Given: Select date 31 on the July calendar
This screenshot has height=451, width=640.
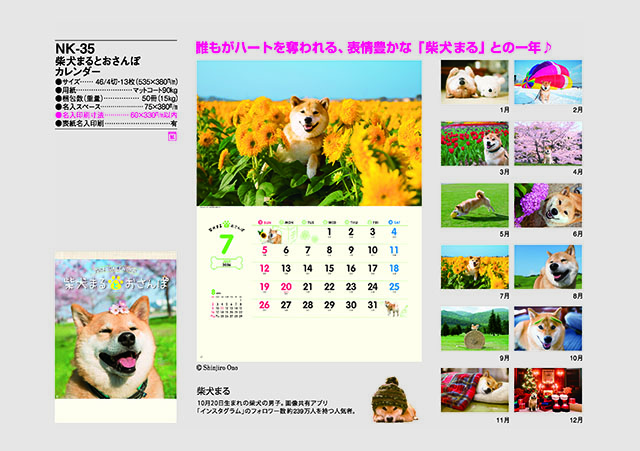Looking at the screenshot, I should [372, 305].
